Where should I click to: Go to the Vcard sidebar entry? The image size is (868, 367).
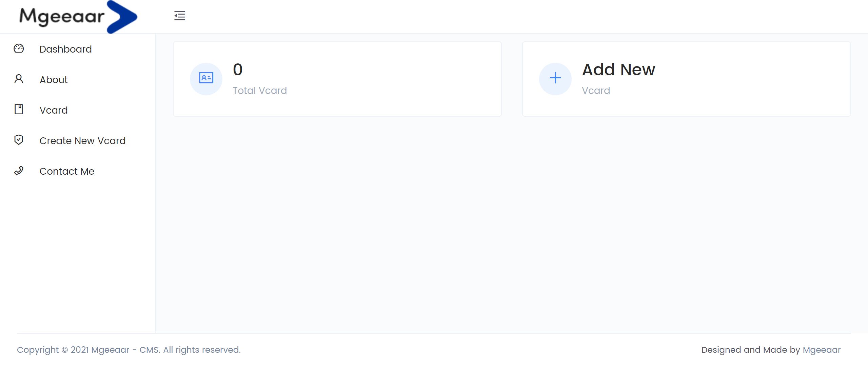54,111
